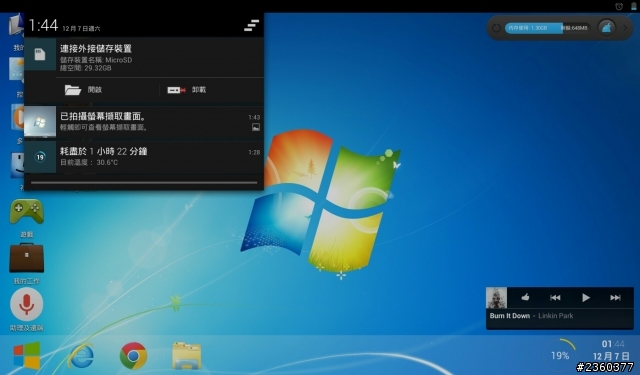Clean memory with the broom icon
The height and width of the screenshot is (375, 640).
click(607, 28)
